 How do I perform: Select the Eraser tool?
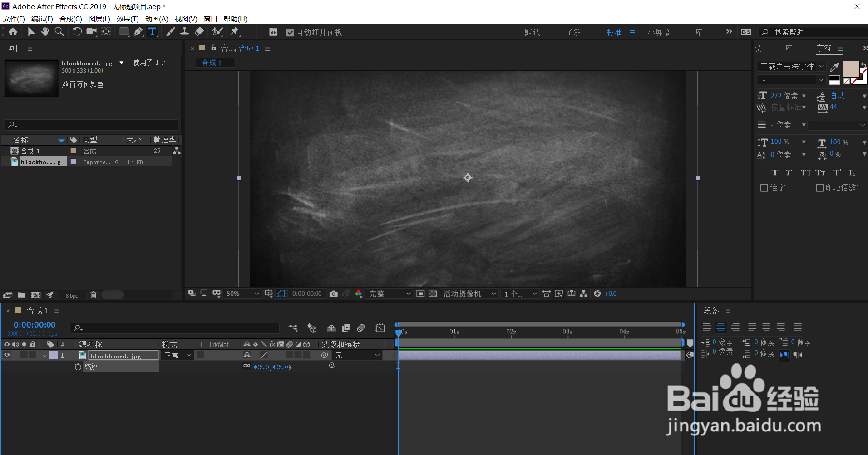coord(199,32)
